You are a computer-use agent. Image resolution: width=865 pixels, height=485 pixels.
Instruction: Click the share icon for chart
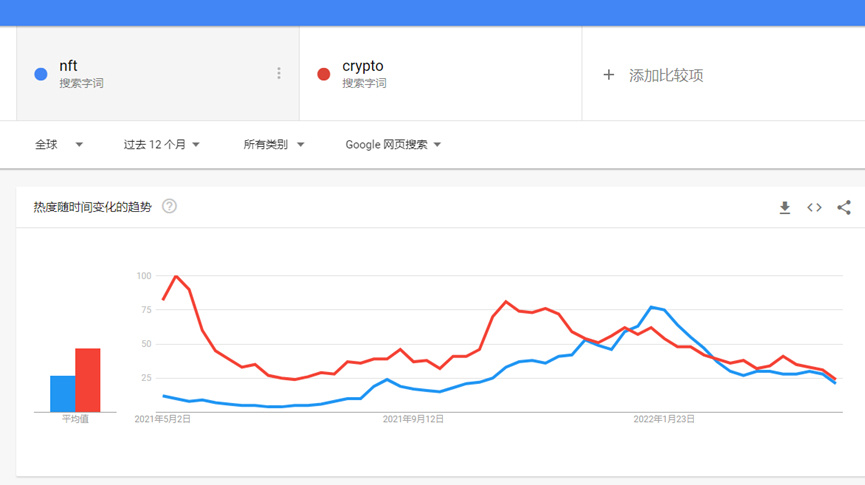point(844,207)
